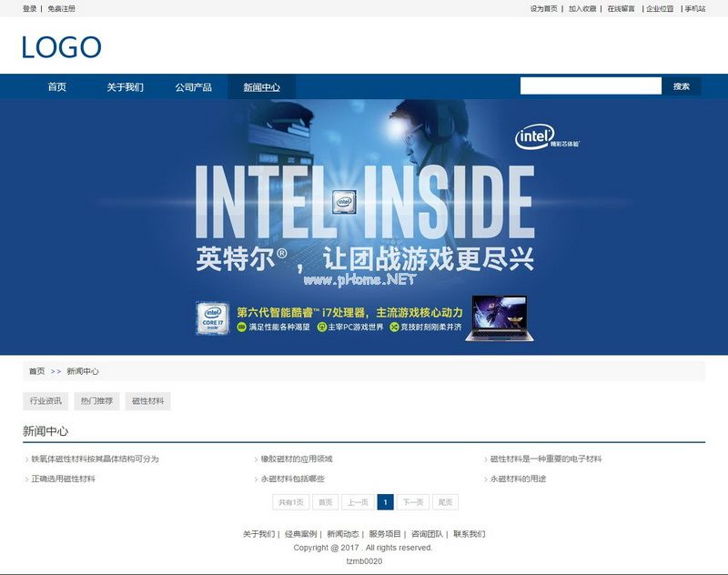728x575 pixels.
Task: Open 关于我们 in the footer links
Action: tap(258, 534)
